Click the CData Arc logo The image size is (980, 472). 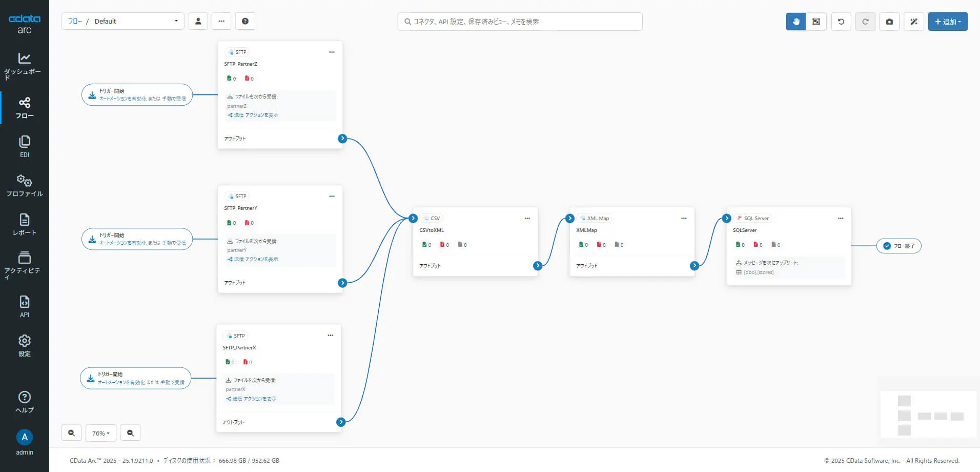pos(24,24)
